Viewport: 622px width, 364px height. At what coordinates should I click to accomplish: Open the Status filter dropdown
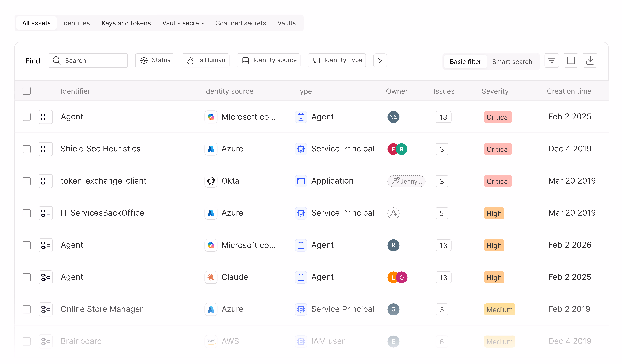point(155,60)
